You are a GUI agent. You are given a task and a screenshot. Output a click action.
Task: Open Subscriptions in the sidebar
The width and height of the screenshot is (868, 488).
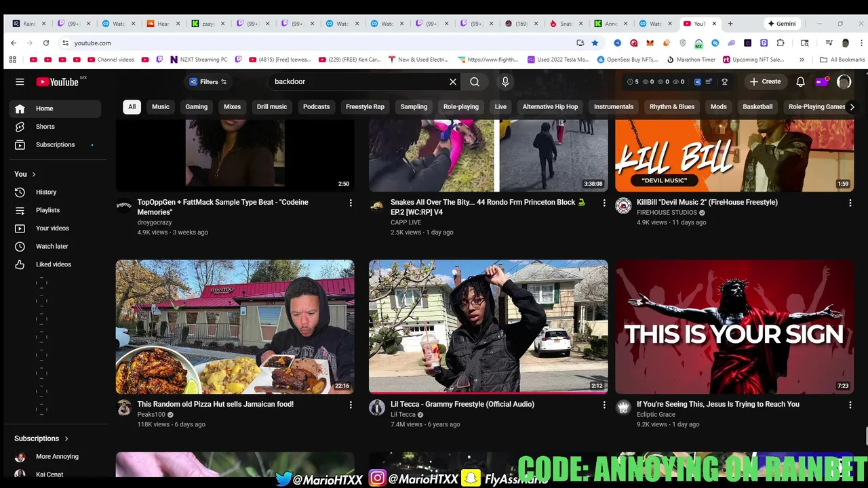[x=55, y=144]
